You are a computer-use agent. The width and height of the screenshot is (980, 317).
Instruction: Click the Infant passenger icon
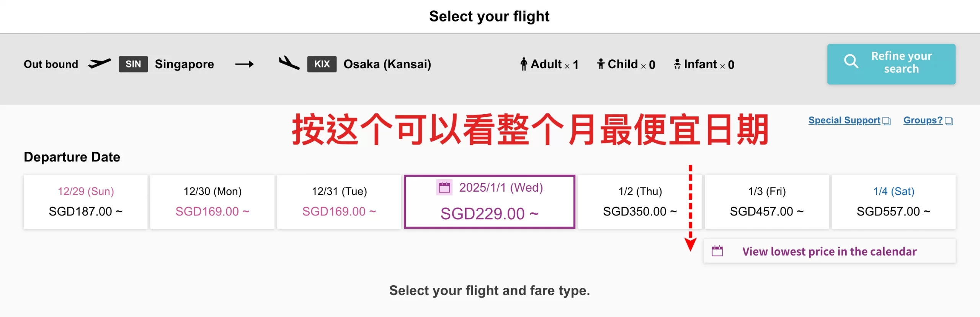pyautogui.click(x=677, y=64)
